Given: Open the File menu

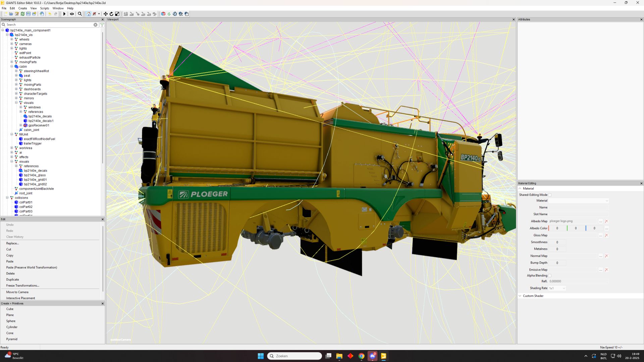Looking at the screenshot, I should 4,8.
